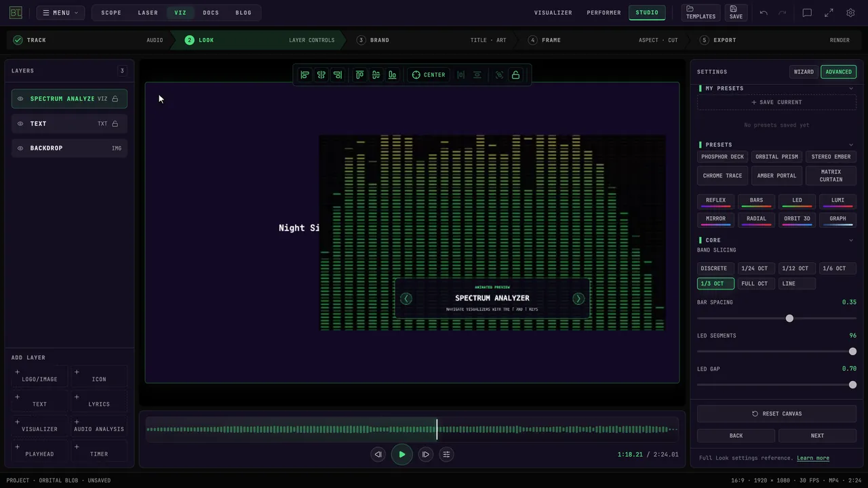Image resolution: width=868 pixels, height=488 pixels.
Task: Hide the Spectrum Analyzer layer
Action: [20, 99]
